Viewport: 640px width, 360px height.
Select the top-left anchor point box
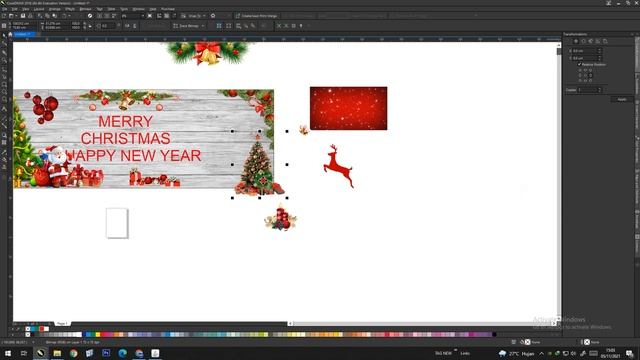point(580,70)
